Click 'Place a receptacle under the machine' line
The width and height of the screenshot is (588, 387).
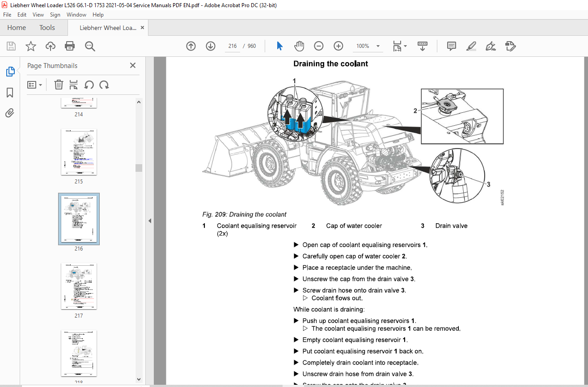(x=357, y=268)
